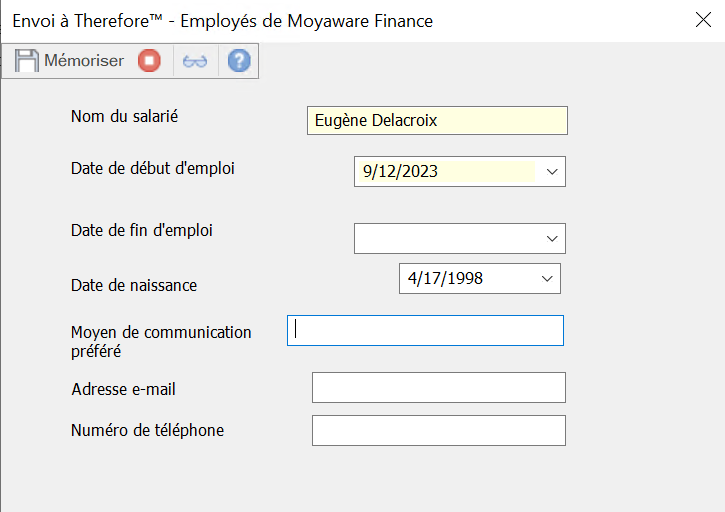The image size is (725, 512).
Task: Click the empty Date de fin d'emploi field
Action: [x=460, y=239]
